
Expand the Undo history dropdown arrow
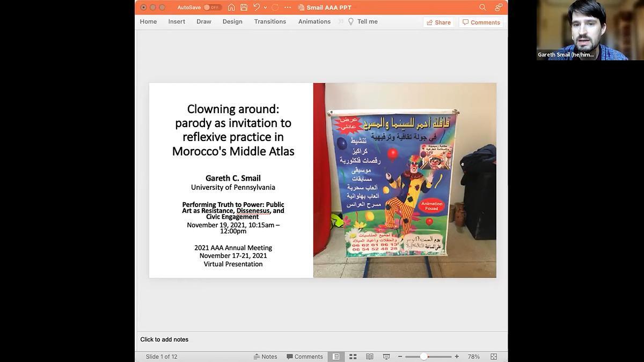click(265, 8)
